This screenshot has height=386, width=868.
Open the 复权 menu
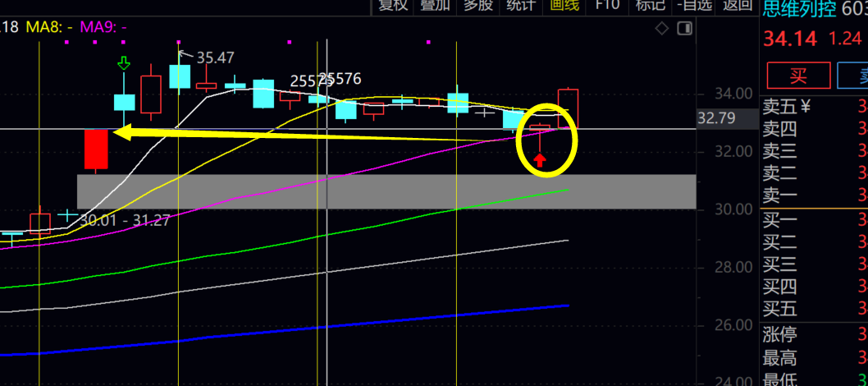[x=392, y=6]
